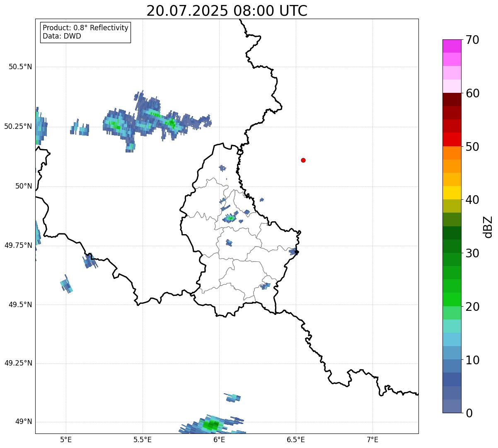Click the turquoise colorbar segment below 20
The height and width of the screenshot is (448, 498).
point(452,326)
